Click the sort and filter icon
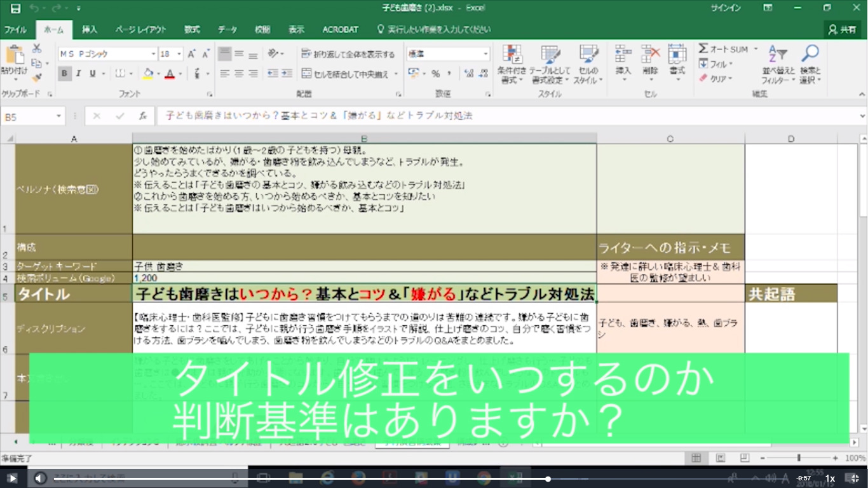This screenshot has height=488, width=868. 777,55
